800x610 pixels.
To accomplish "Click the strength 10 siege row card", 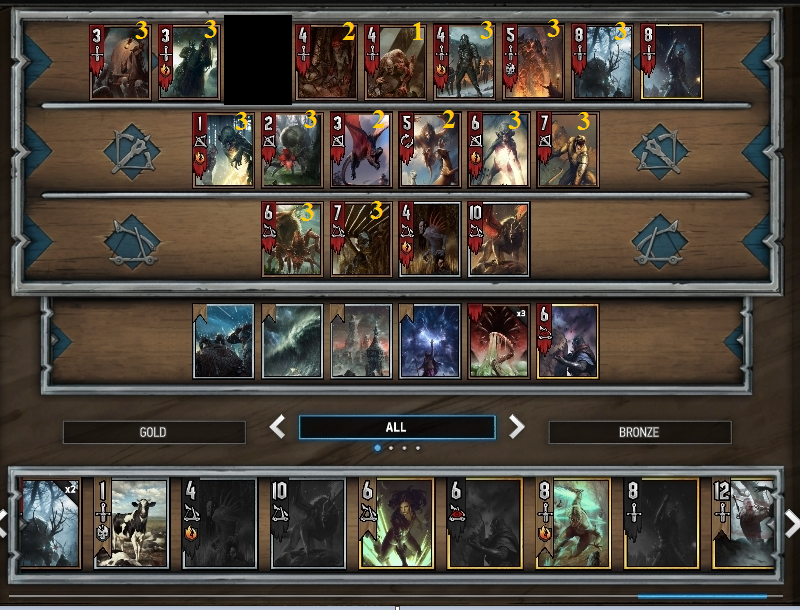I will point(498,239).
